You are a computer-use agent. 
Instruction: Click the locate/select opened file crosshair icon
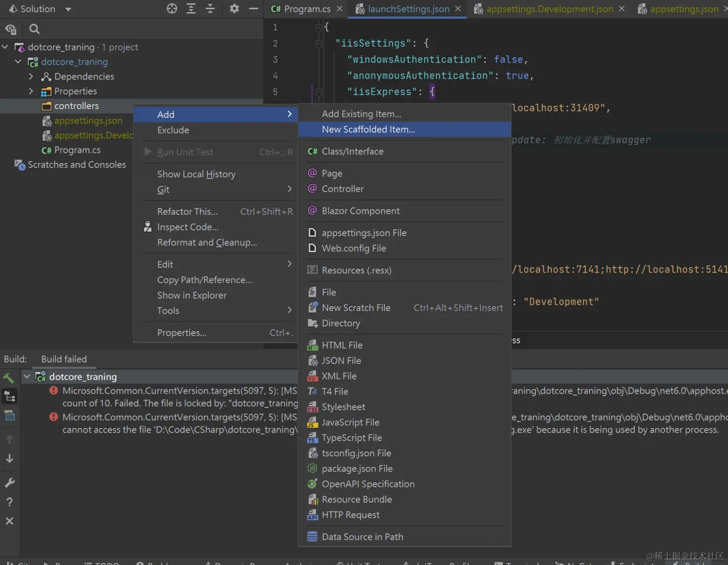[172, 9]
